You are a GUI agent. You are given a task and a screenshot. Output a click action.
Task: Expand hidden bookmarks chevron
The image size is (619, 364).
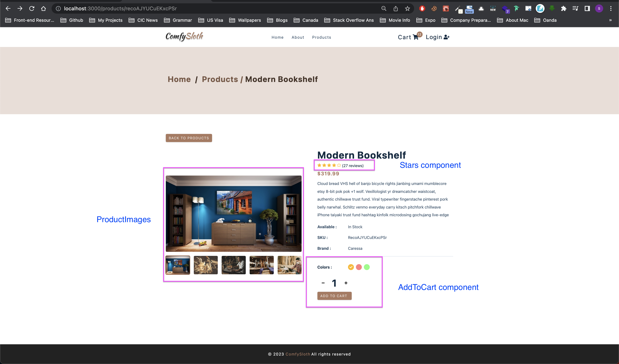click(x=610, y=20)
